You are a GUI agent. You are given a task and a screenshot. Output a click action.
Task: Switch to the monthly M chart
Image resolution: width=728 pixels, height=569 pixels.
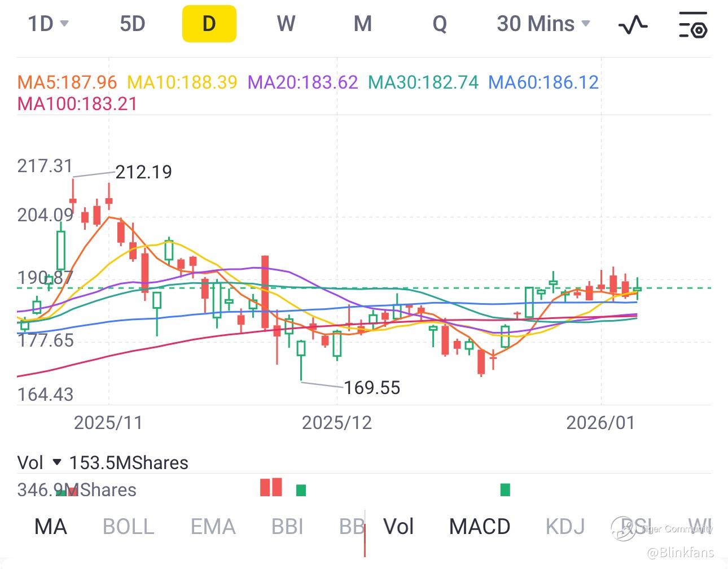[x=363, y=24]
